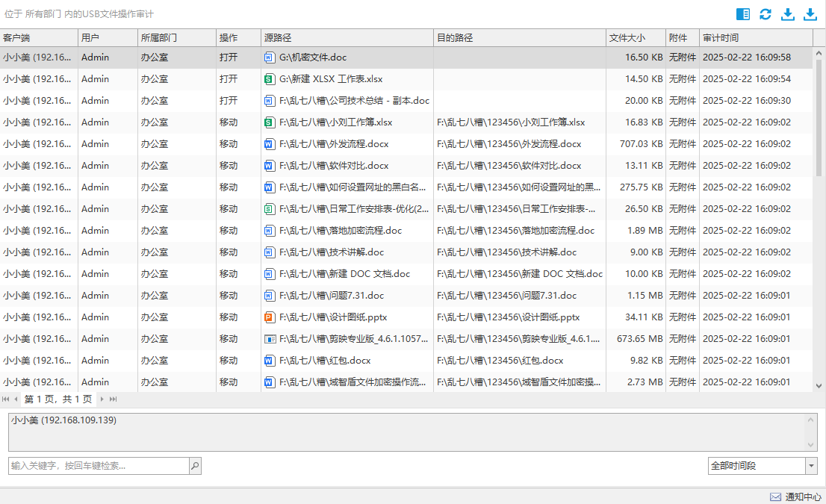The height and width of the screenshot is (504, 826).
Task: Click the table scrollbar down arrow
Action: click(x=819, y=385)
